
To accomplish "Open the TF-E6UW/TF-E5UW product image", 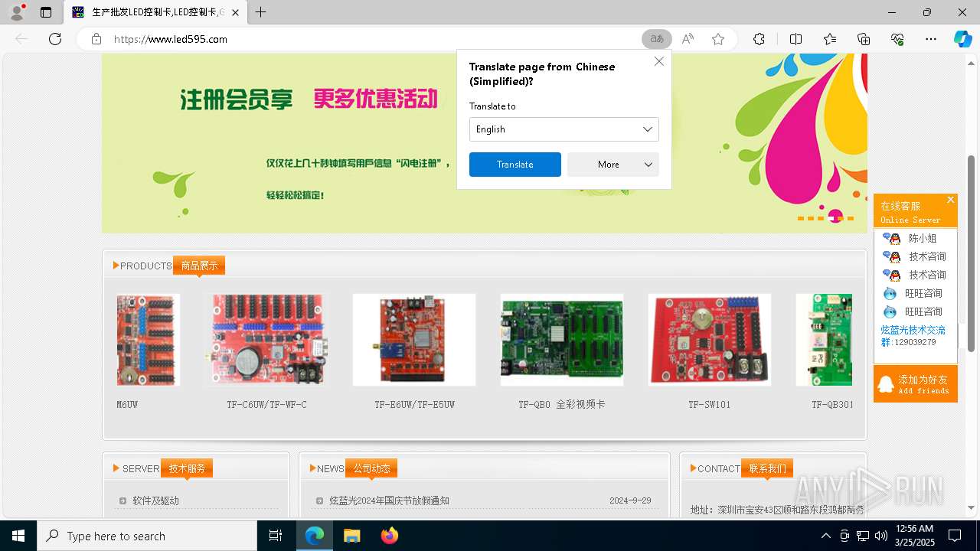I will click(x=414, y=340).
